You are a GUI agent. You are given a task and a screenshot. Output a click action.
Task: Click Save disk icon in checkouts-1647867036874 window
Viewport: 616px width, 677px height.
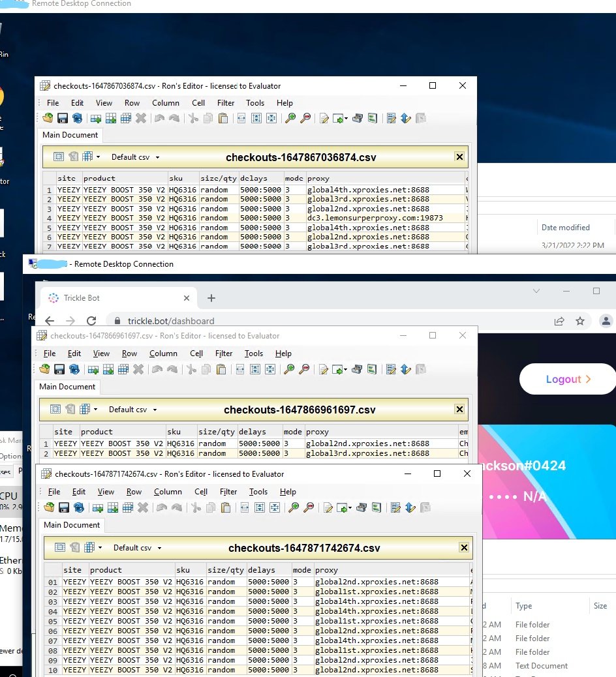click(63, 118)
